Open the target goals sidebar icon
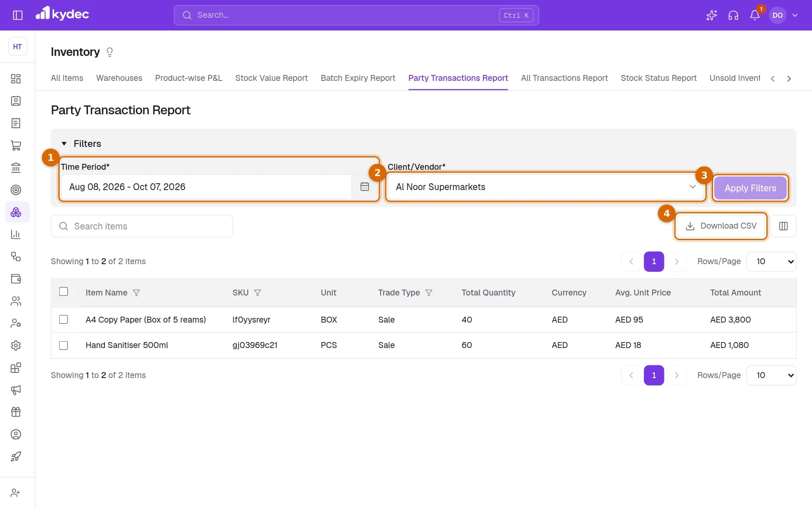The width and height of the screenshot is (812, 508). pyautogui.click(x=16, y=190)
